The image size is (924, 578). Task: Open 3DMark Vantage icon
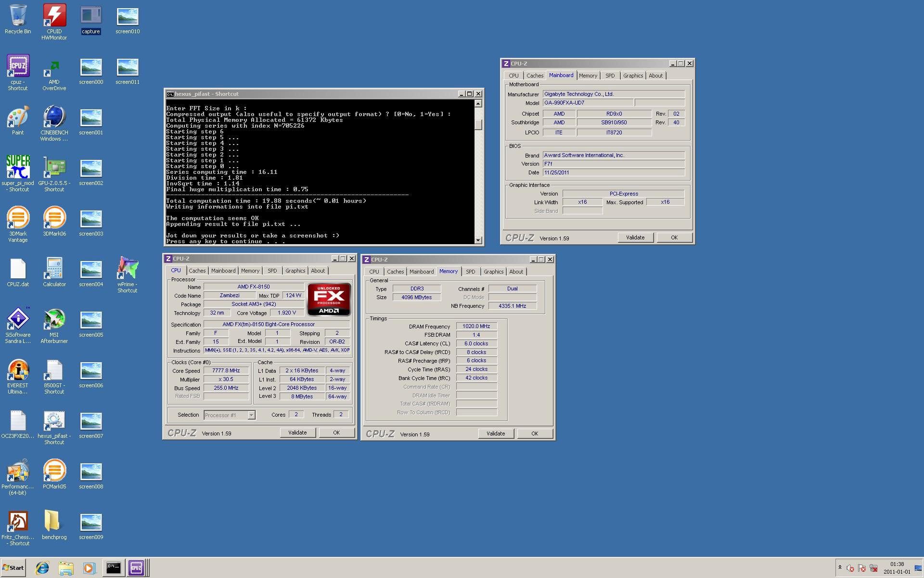[x=18, y=224]
